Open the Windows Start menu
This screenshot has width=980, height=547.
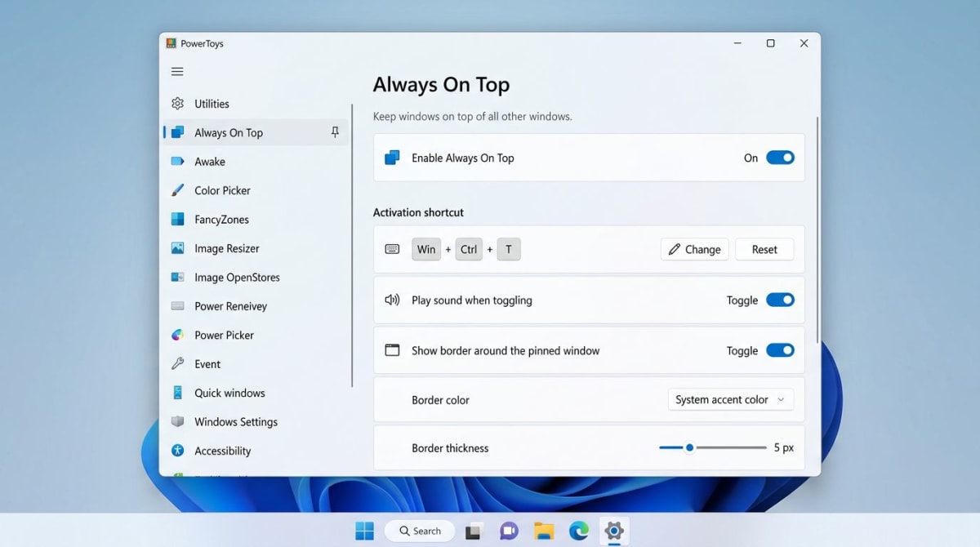(364, 531)
